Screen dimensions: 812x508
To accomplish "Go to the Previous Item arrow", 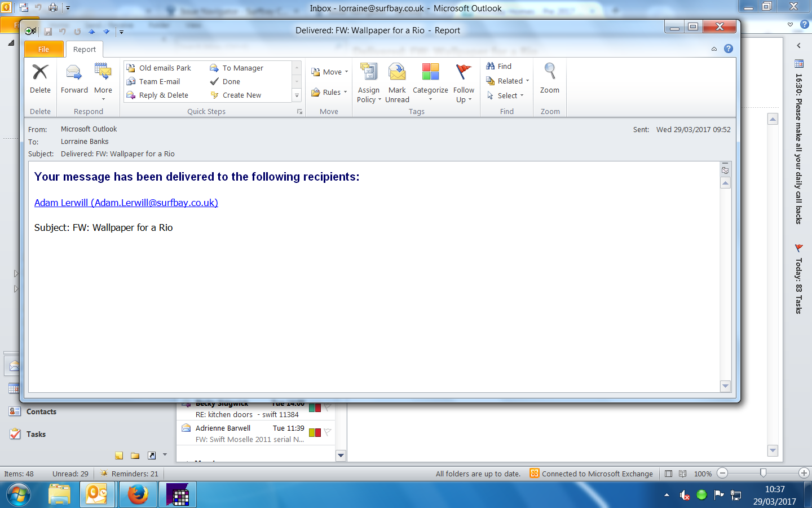I will [91, 32].
